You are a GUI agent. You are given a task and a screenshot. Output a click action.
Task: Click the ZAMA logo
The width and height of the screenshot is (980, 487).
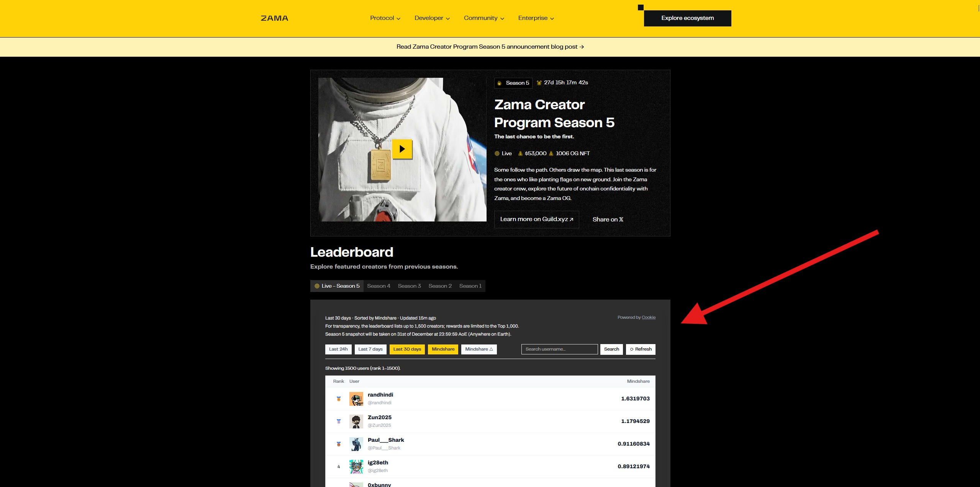point(274,18)
